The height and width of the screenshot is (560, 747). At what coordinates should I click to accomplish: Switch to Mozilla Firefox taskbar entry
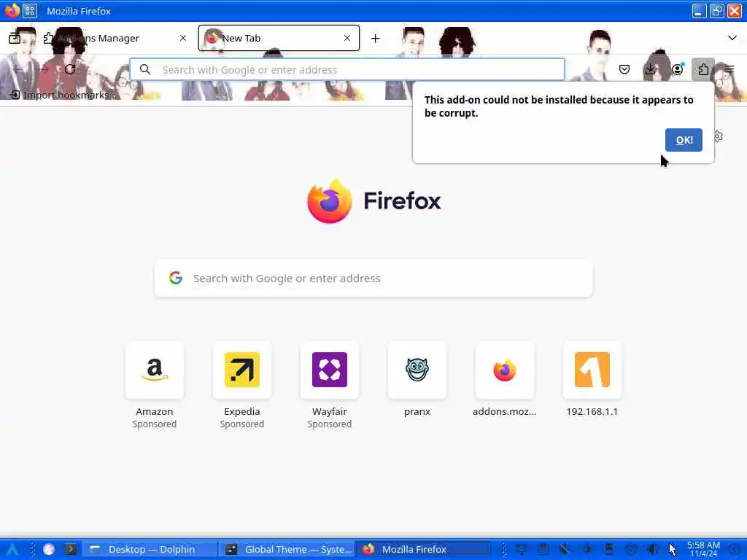pos(423,550)
